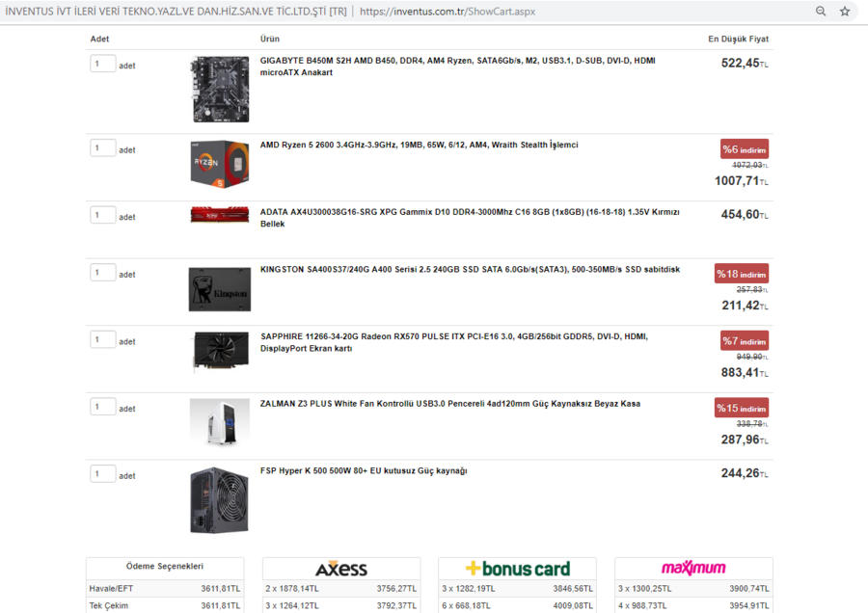868x613 pixels.
Task: Click the inventus.com.tr address bar URL
Action: (x=448, y=11)
